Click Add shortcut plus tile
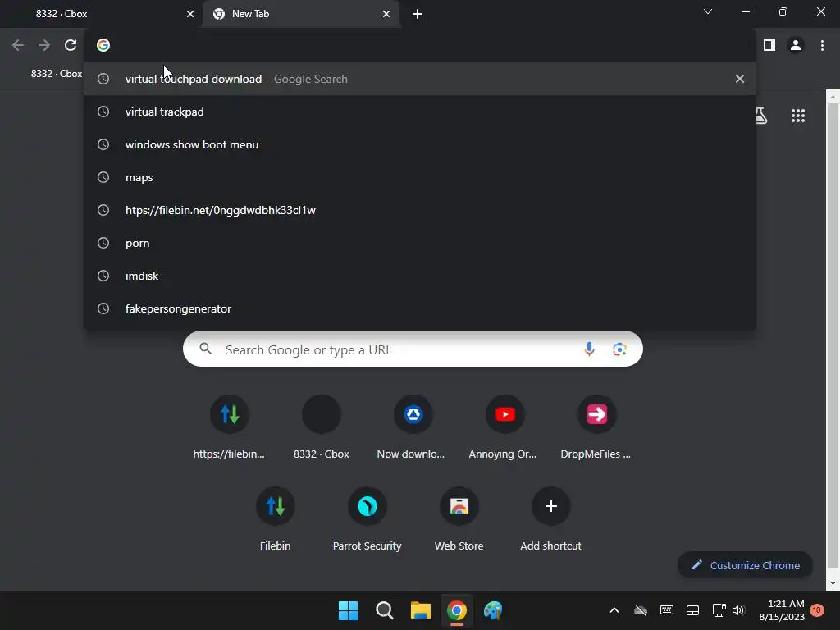The height and width of the screenshot is (630, 840). pos(550,519)
